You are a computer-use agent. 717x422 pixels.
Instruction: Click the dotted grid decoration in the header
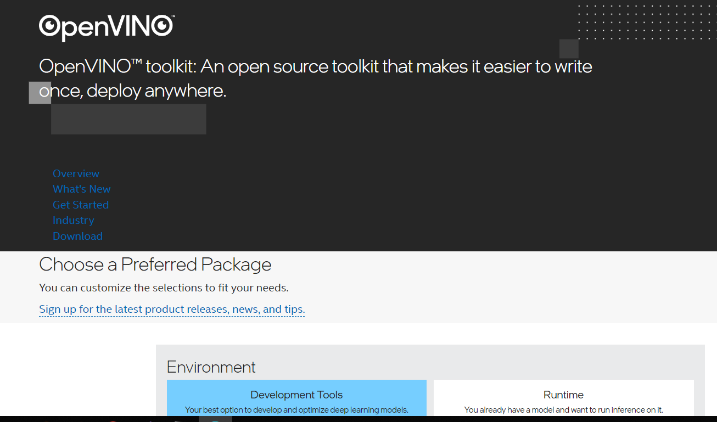(x=647, y=22)
